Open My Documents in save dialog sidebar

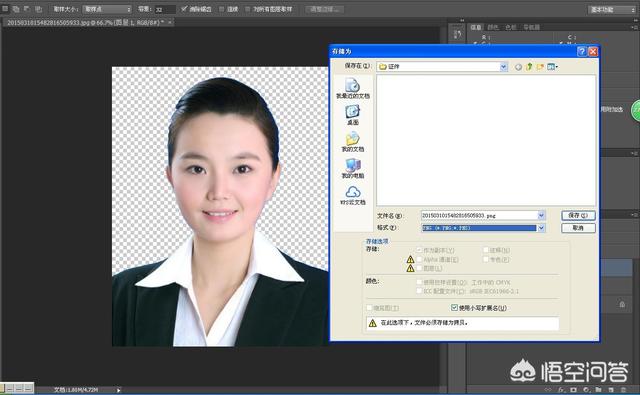coord(353,142)
